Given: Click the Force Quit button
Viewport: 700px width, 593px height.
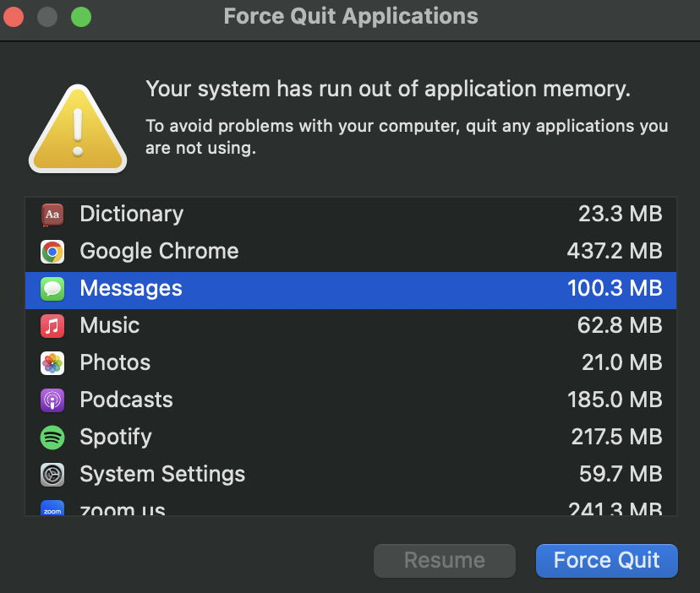Looking at the screenshot, I should click(606, 561).
